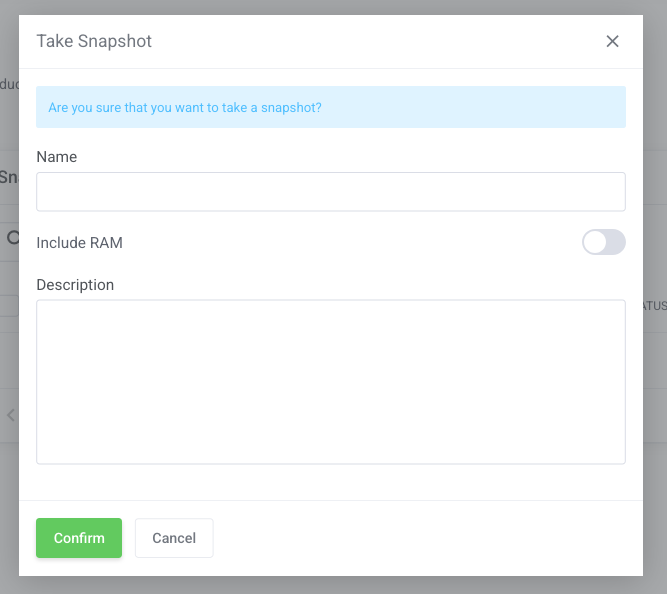The height and width of the screenshot is (594, 667).
Task: Click the dimmed backdrop below the dialog
Action: 330,585
